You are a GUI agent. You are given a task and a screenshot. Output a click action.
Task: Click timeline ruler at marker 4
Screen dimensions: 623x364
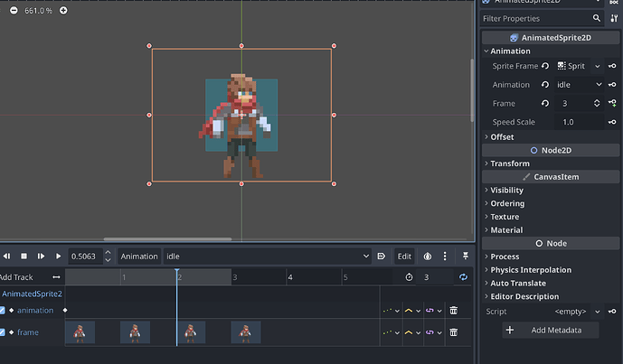(x=290, y=277)
